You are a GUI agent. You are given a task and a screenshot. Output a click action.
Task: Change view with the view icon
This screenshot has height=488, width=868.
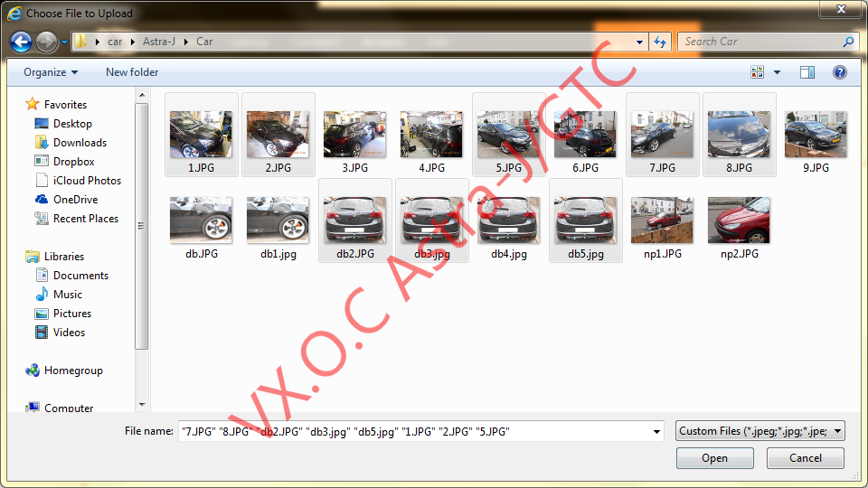pos(757,72)
